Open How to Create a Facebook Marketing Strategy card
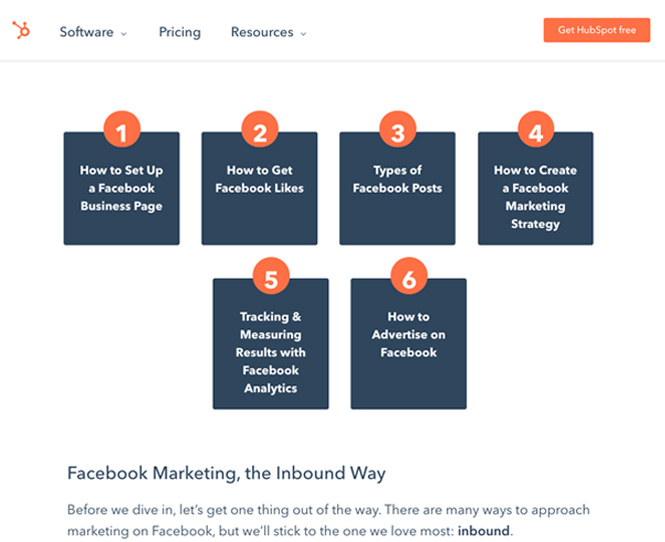 (x=536, y=188)
